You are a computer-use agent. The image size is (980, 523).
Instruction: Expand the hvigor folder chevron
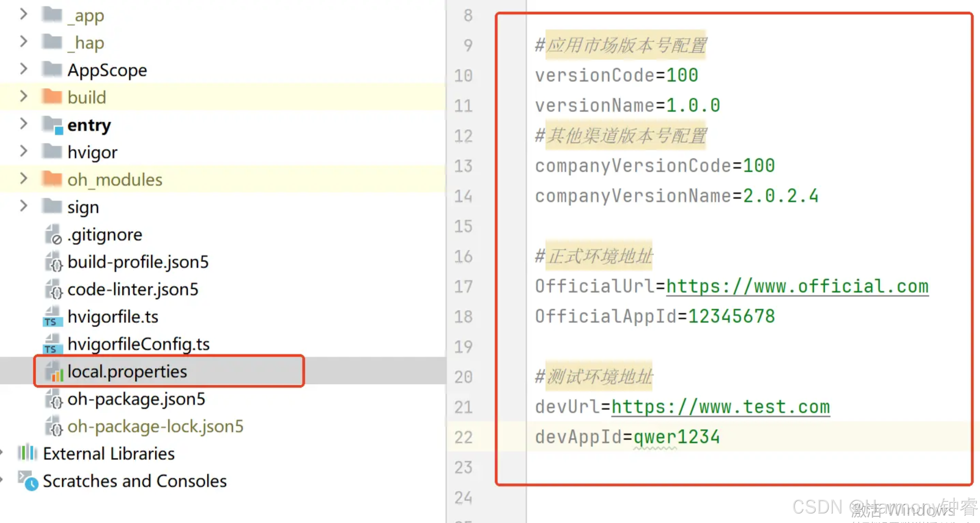pos(24,151)
